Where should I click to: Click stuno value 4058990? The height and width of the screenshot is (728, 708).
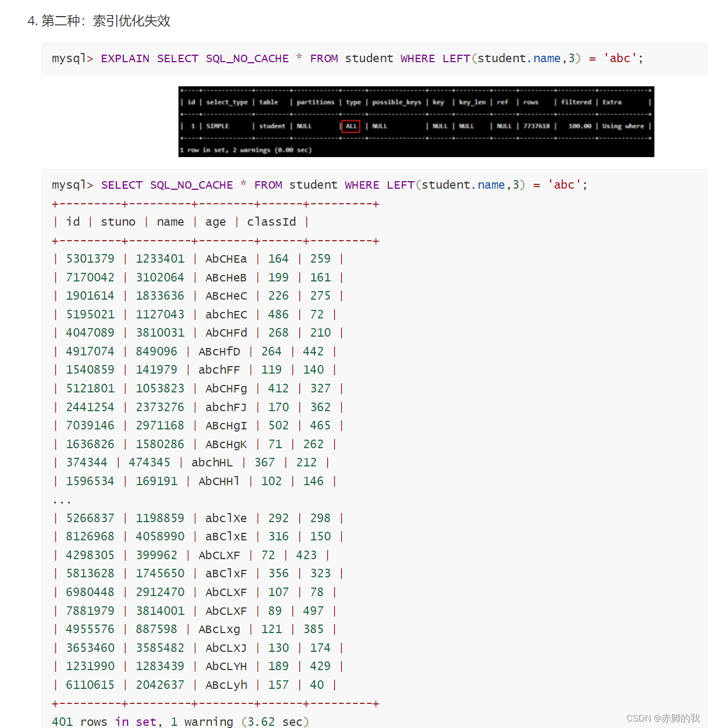click(x=160, y=537)
